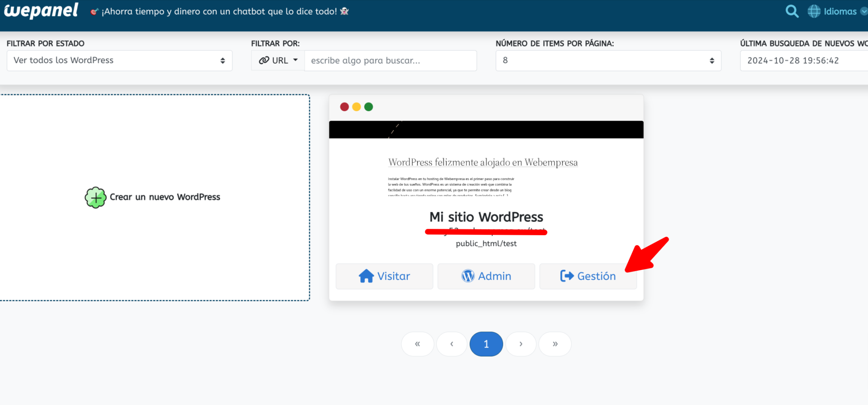Open the Idiomas language menu
The image size is (868, 405).
point(840,11)
